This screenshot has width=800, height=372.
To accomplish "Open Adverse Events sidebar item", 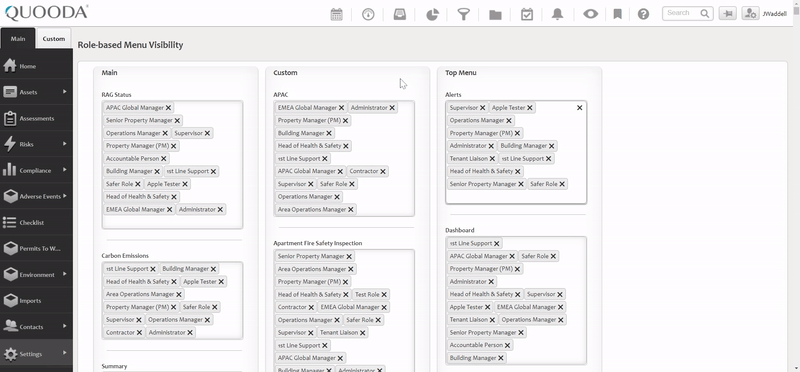I will [x=36, y=196].
